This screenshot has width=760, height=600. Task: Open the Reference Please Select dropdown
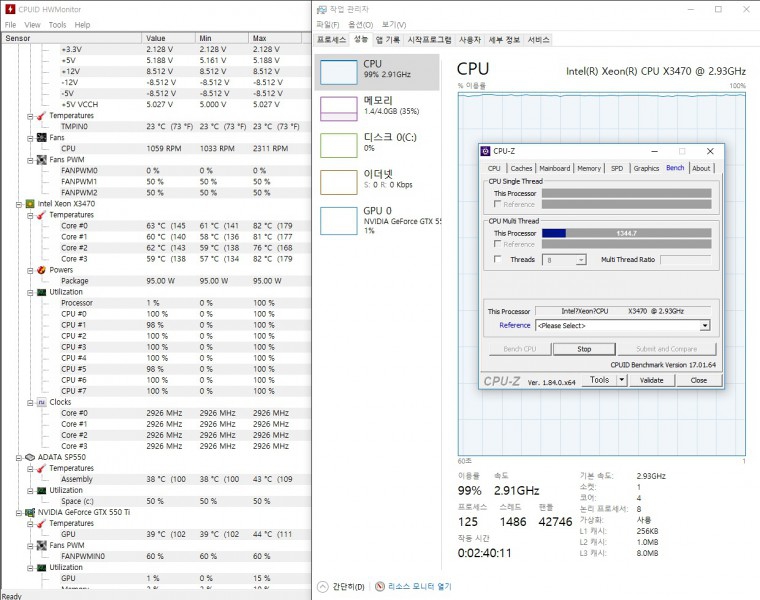[x=705, y=326]
